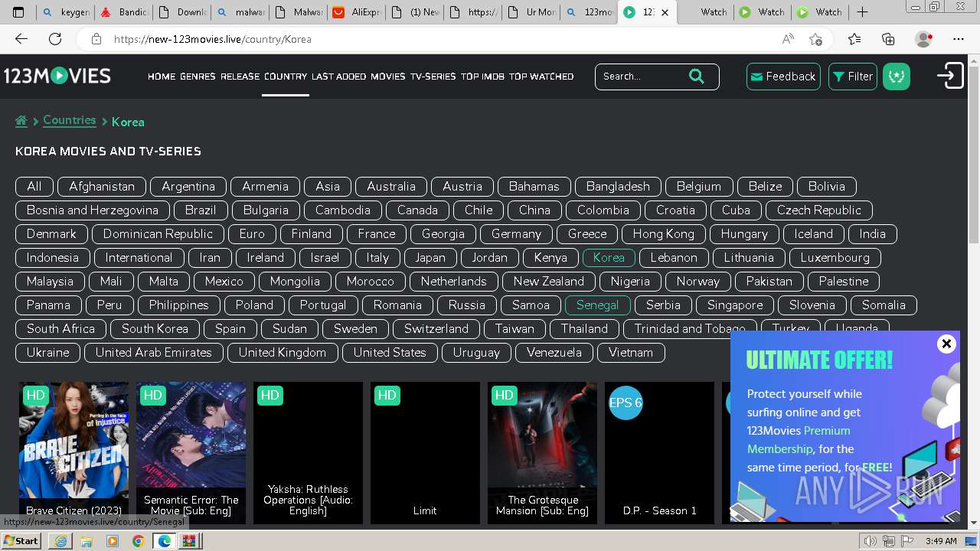Open browser profile avatar
The width and height of the screenshot is (980, 551).
923,39
